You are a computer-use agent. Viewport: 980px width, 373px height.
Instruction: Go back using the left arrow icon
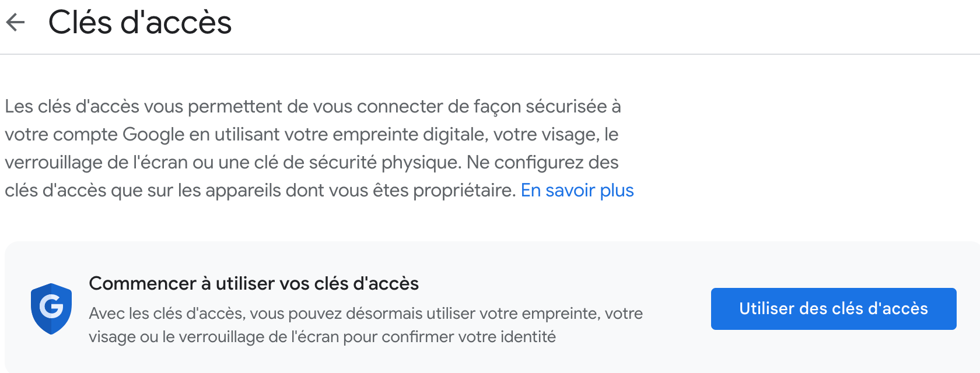(x=15, y=23)
